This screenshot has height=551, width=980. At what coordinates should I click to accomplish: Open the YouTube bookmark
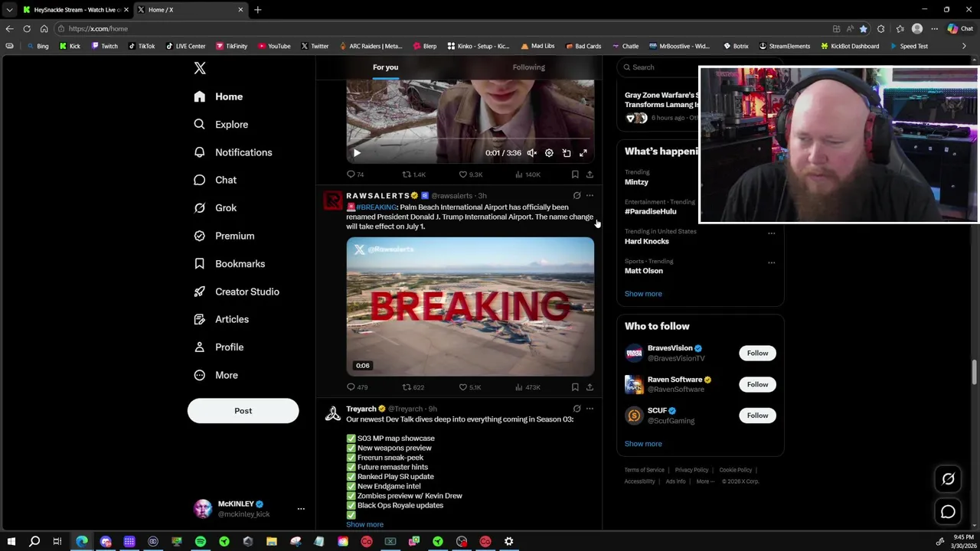click(273, 46)
